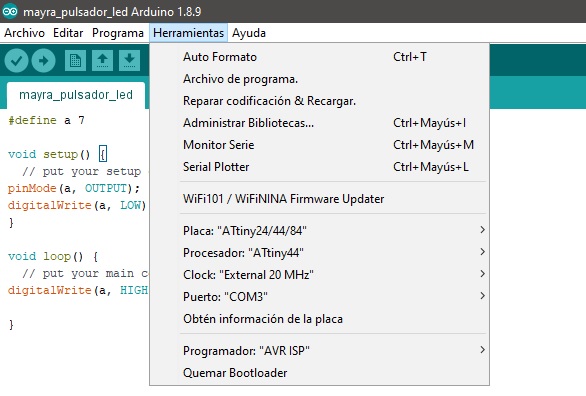This screenshot has width=586, height=396.
Task: Click the Upload arrow toolbar icon
Action: pos(43,61)
